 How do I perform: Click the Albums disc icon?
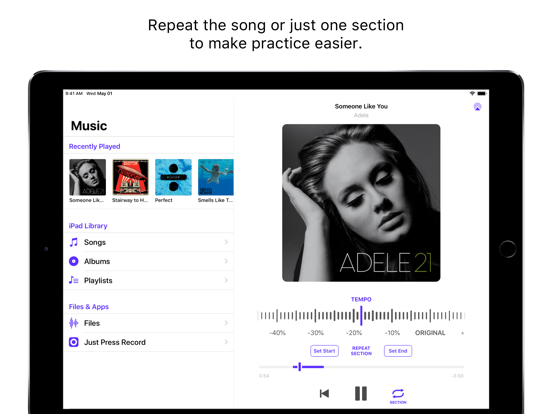click(74, 261)
